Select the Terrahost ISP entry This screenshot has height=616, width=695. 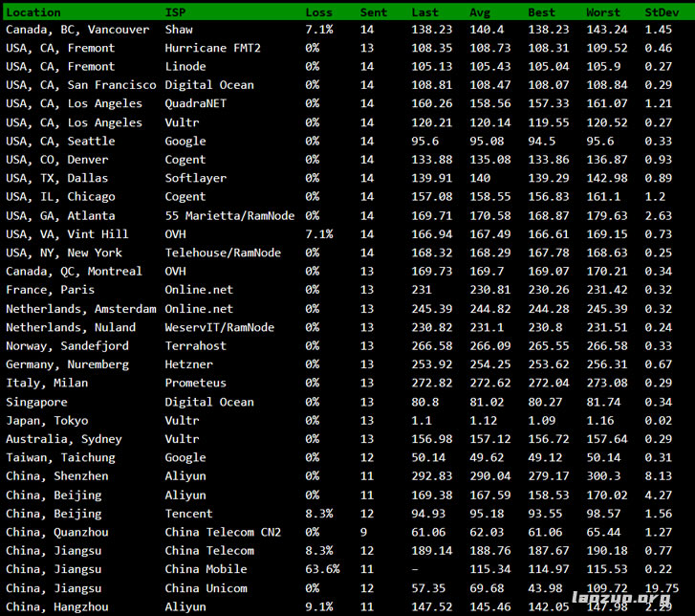(x=195, y=346)
